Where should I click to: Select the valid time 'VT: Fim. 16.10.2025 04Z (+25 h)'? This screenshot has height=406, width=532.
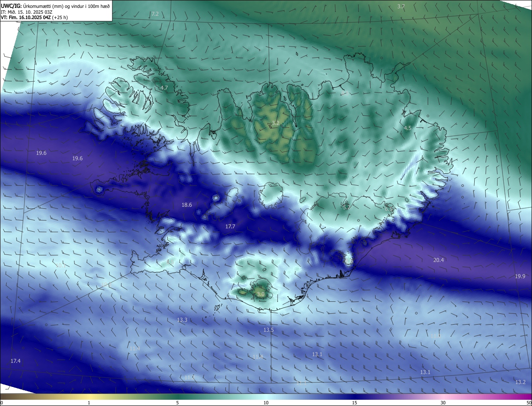click(34, 17)
